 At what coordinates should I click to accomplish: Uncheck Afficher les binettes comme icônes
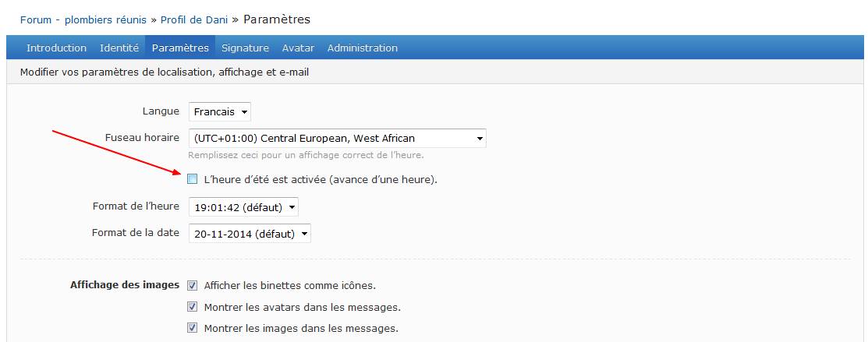[x=193, y=286]
